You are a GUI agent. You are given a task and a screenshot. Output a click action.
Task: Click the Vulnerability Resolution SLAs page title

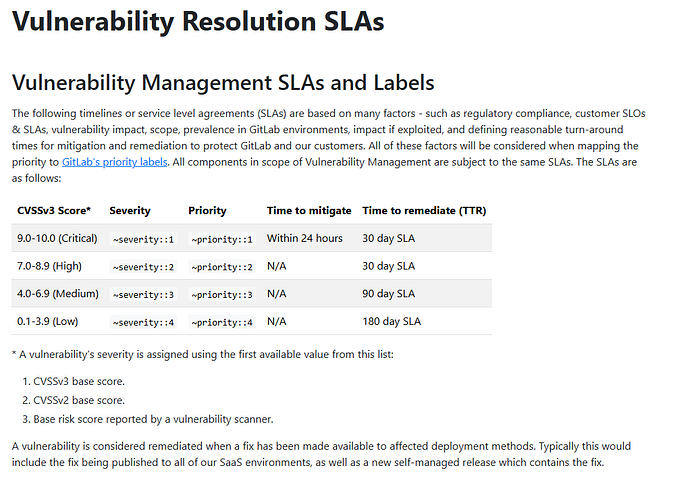point(198,21)
